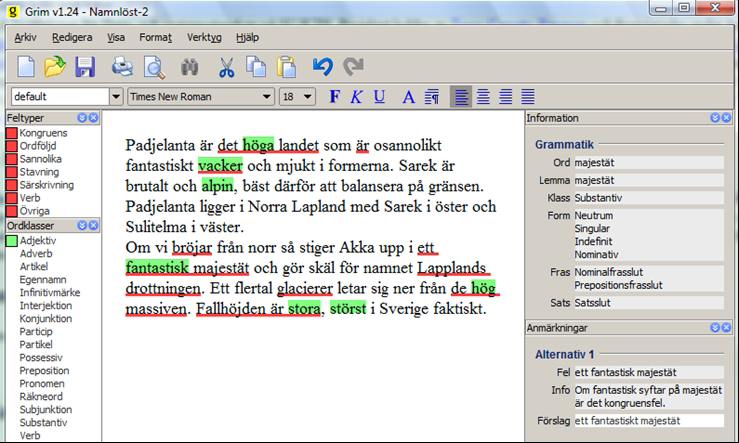Close the Information panel
Viewport: 739px width, 443px height.
726,118
